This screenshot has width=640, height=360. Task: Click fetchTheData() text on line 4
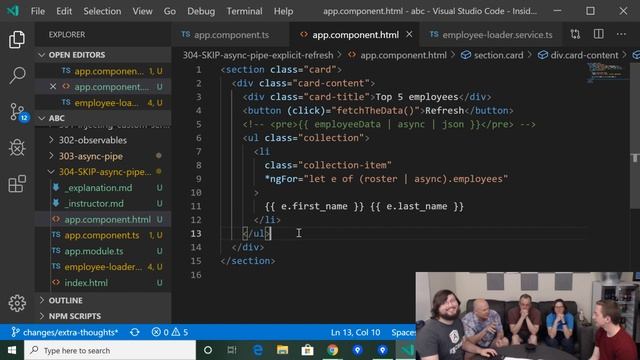(376, 111)
